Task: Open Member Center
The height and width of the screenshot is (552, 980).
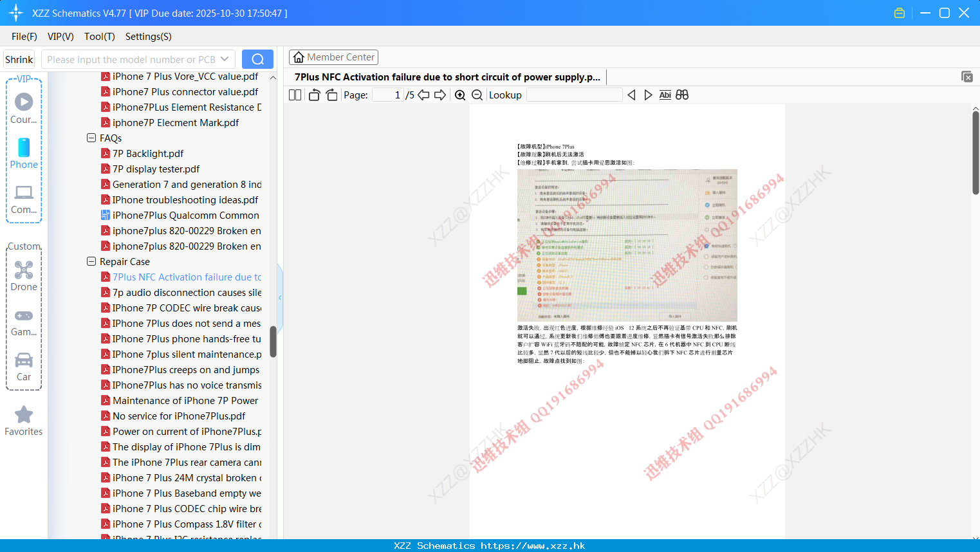Action: pyautogui.click(x=333, y=57)
